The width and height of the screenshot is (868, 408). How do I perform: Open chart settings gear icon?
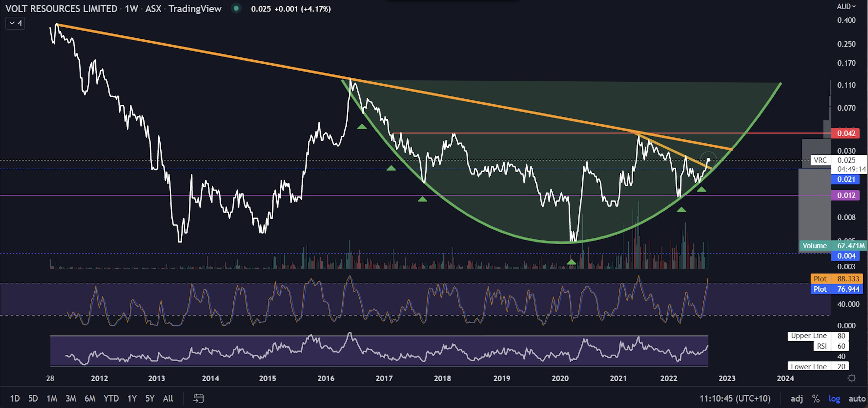(852, 378)
